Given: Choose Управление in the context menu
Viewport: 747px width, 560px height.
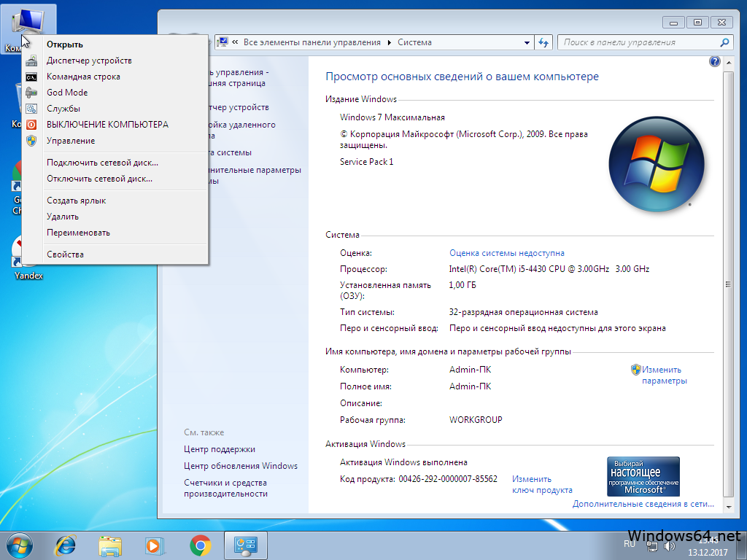Looking at the screenshot, I should (x=115, y=141).
